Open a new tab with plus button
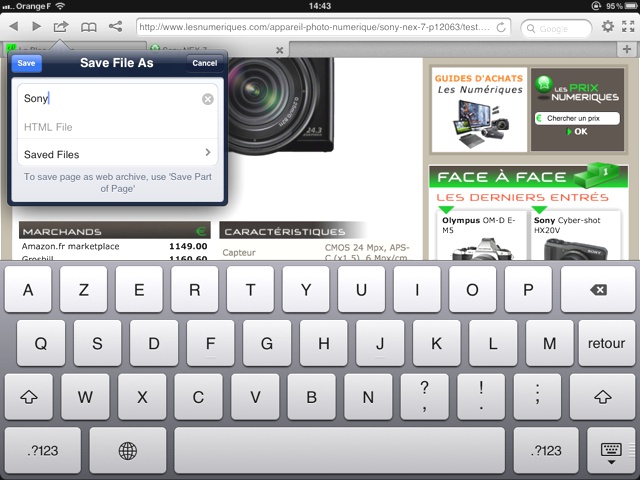640x480 pixels. [x=628, y=49]
